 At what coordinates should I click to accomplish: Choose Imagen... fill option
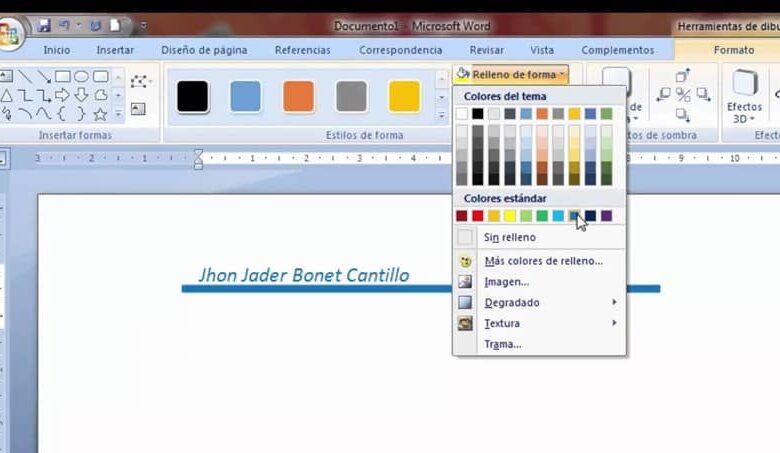pos(540,282)
